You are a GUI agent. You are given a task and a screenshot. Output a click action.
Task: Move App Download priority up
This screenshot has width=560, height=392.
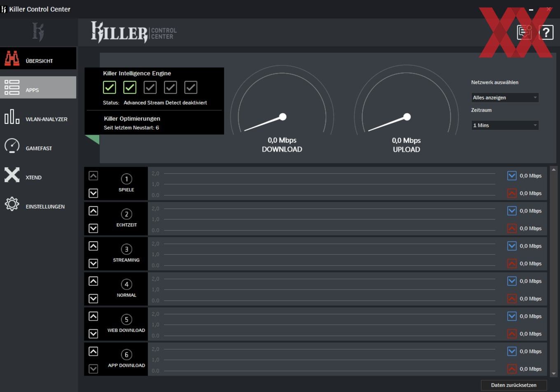(x=93, y=351)
